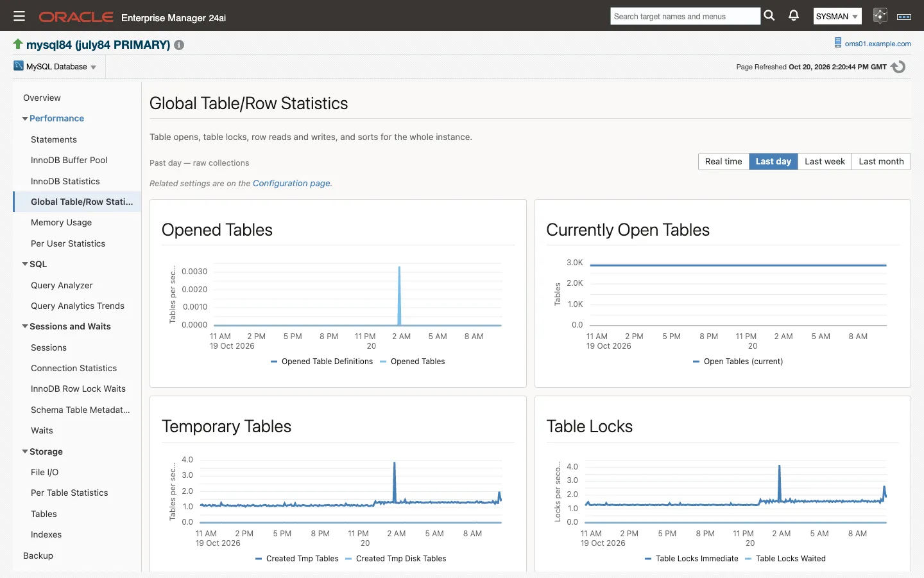Click the host icon beside oms01.example.com
924x578 pixels.
click(x=837, y=43)
